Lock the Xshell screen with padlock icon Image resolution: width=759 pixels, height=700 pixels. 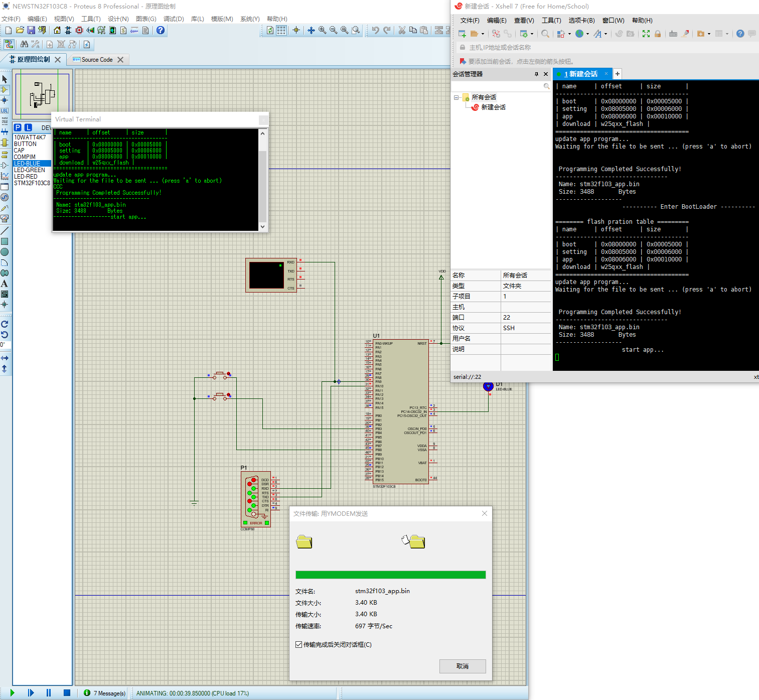658,34
